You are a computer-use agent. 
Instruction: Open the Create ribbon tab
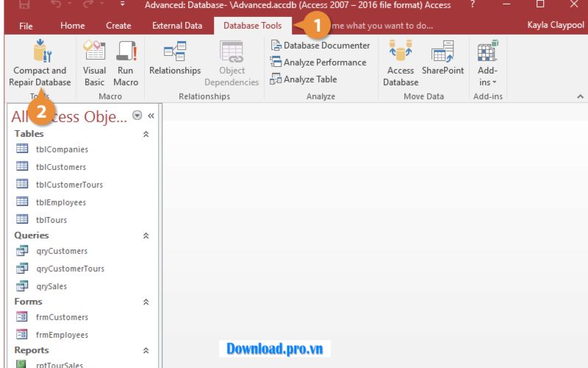118,26
